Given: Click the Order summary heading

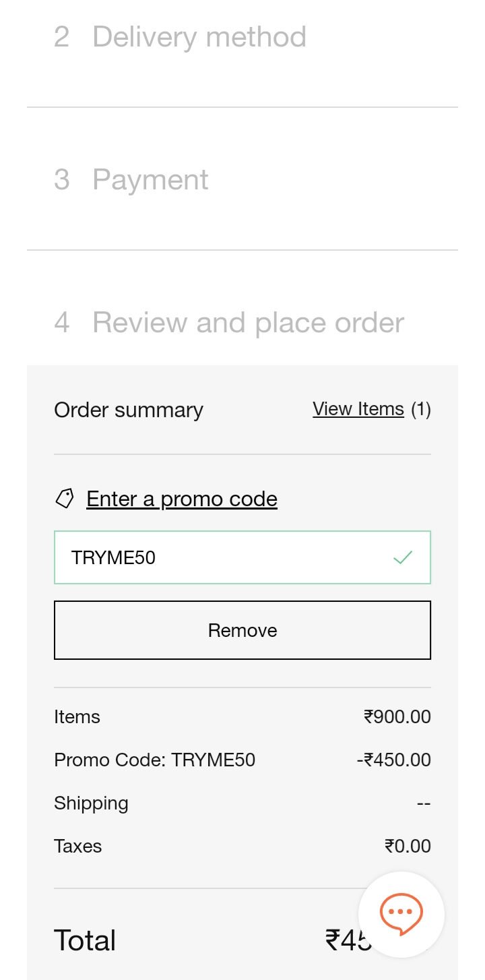Looking at the screenshot, I should pos(129,410).
